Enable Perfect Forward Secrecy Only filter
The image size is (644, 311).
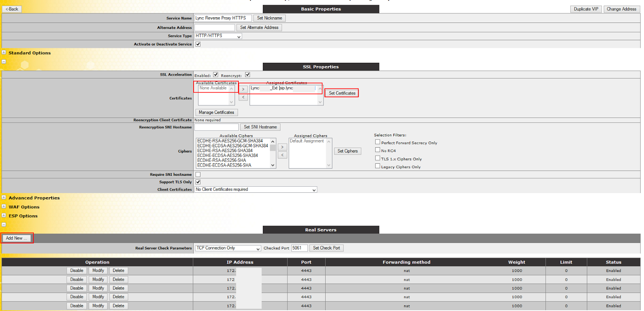pos(378,142)
